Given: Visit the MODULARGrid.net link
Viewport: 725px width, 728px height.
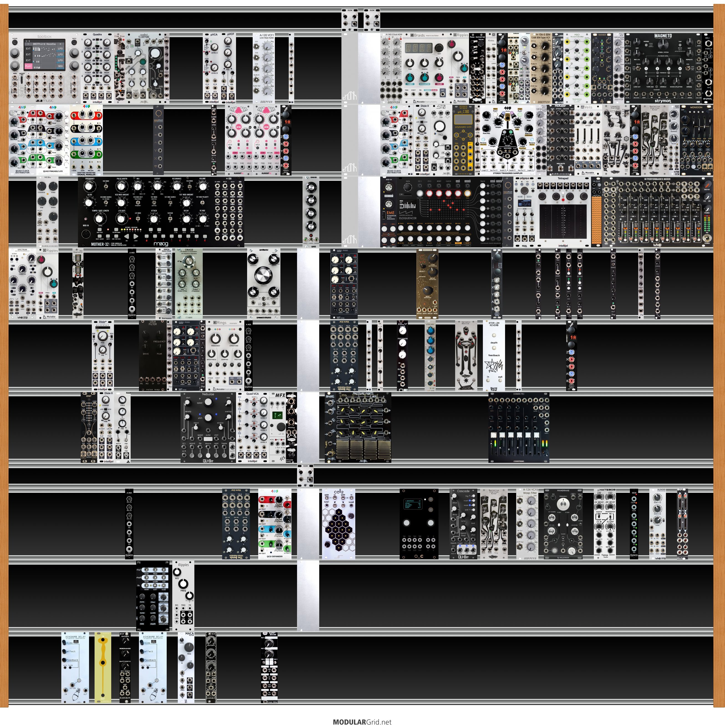Looking at the screenshot, I should tap(362, 722).
